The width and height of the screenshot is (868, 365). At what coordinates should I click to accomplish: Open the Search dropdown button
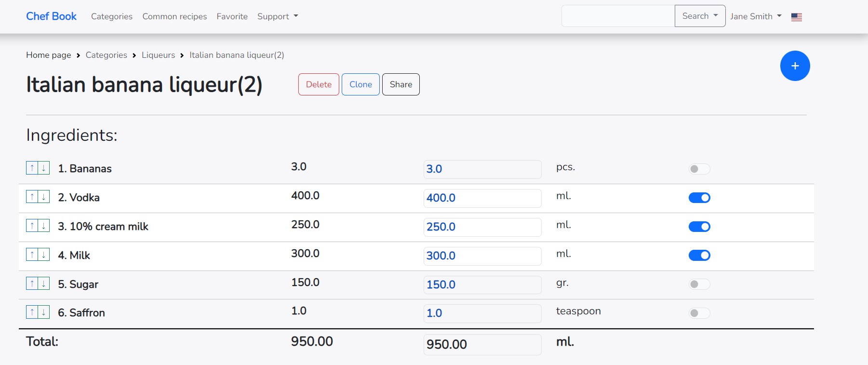tap(700, 16)
